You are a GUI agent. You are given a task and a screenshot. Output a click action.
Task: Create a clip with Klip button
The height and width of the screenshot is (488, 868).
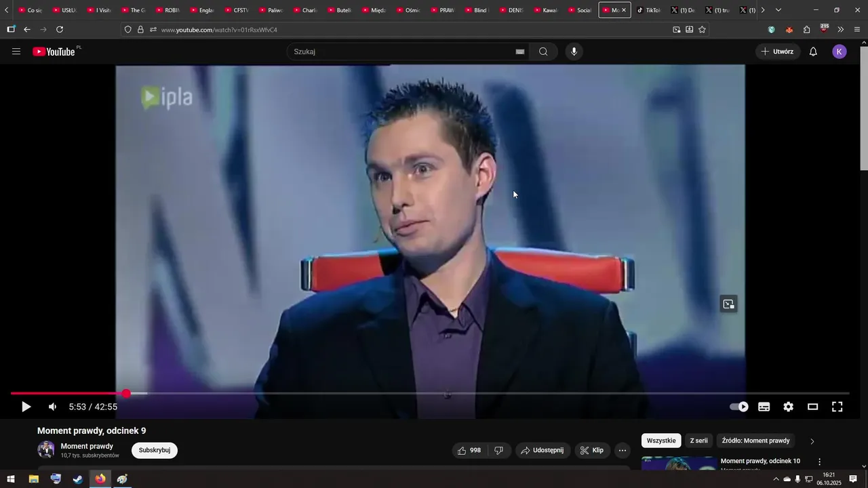tap(592, 450)
